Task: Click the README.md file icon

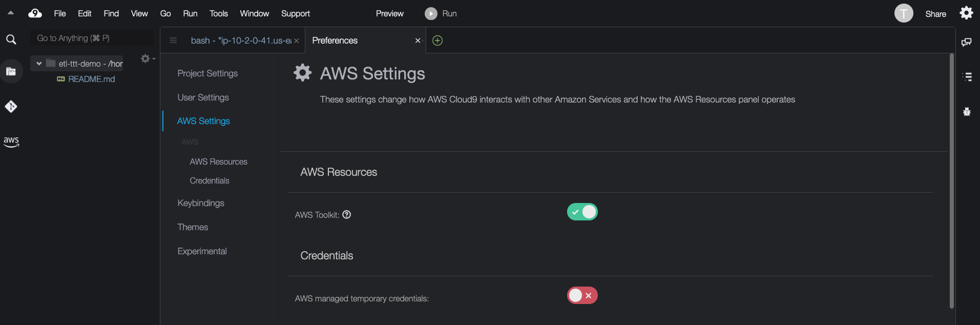Action: [x=61, y=79]
